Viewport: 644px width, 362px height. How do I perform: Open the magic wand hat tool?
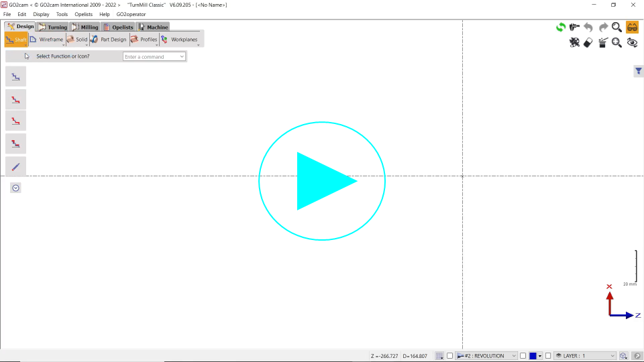point(602,43)
